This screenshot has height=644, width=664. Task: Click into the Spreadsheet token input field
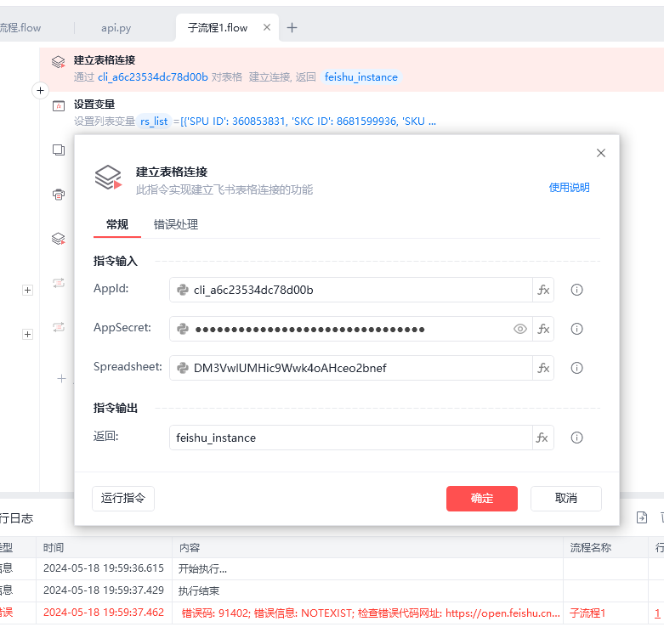pos(350,368)
